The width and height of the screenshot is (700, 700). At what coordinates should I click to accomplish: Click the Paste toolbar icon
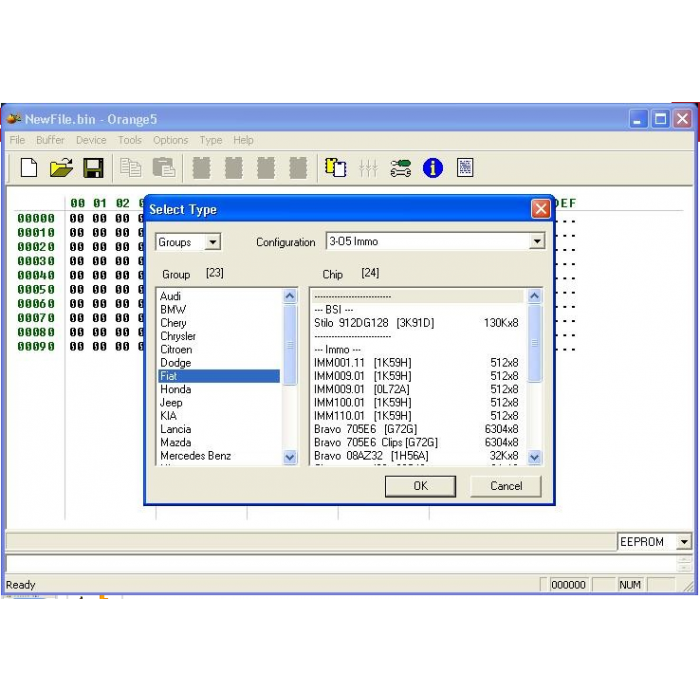tap(163, 168)
